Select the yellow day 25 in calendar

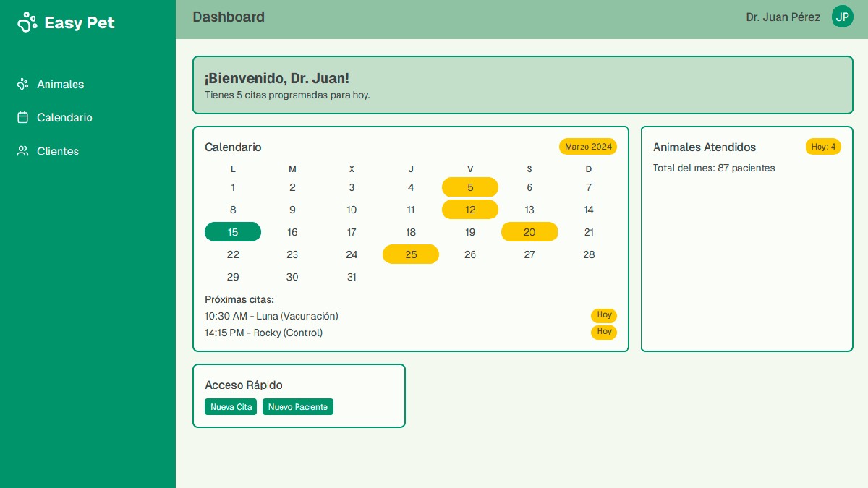tap(411, 254)
